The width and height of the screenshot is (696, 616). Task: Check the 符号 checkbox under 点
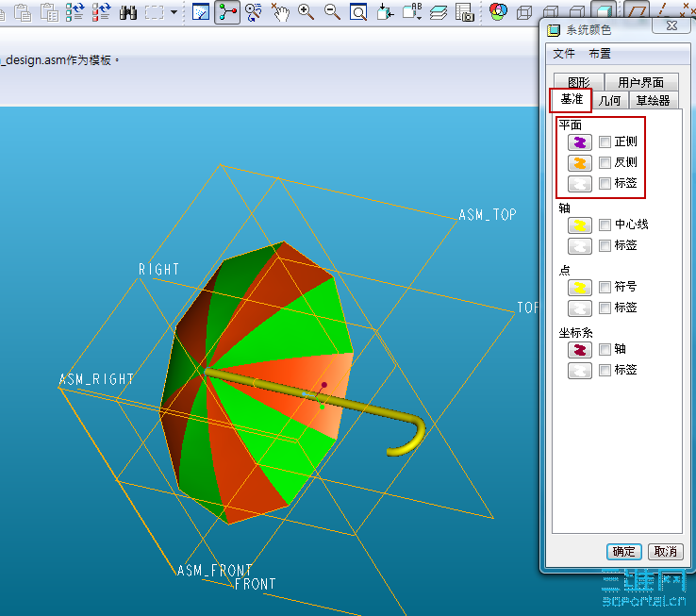pos(605,287)
